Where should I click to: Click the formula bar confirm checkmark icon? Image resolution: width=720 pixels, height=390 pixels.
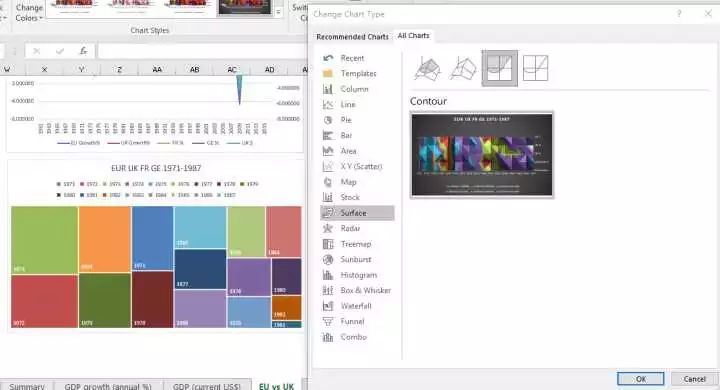point(60,51)
